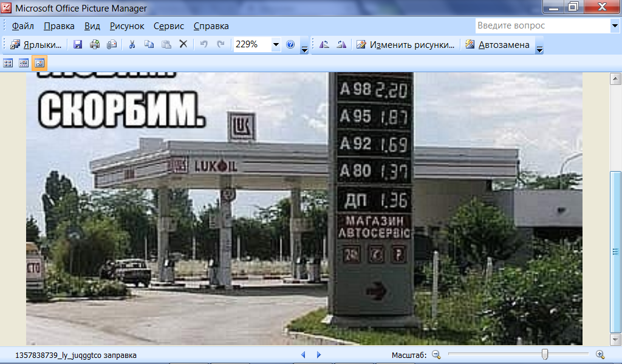
Task: Open the Рисунок menu
Action: (x=127, y=26)
